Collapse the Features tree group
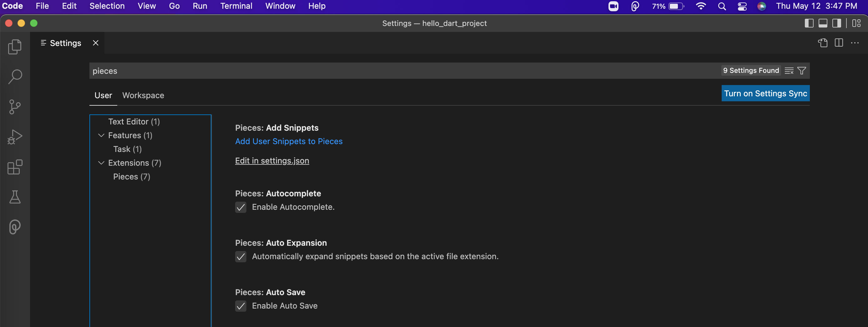 (x=101, y=135)
